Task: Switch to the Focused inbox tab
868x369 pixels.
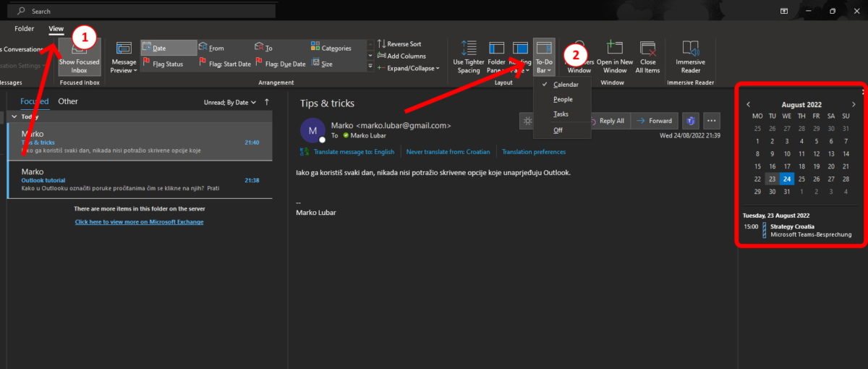Action: (35, 101)
